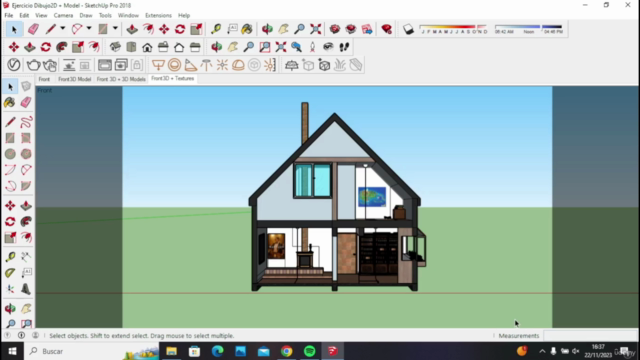
Task: Switch to Iso view in Views toolbar
Action: 115,47
